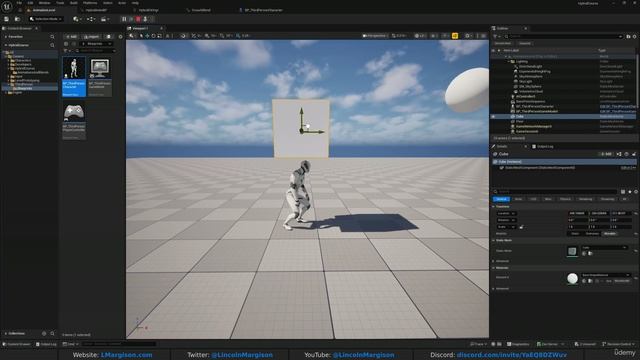
Task: Toggle rotation snapping in viewport toolbar
Action: [222, 36]
